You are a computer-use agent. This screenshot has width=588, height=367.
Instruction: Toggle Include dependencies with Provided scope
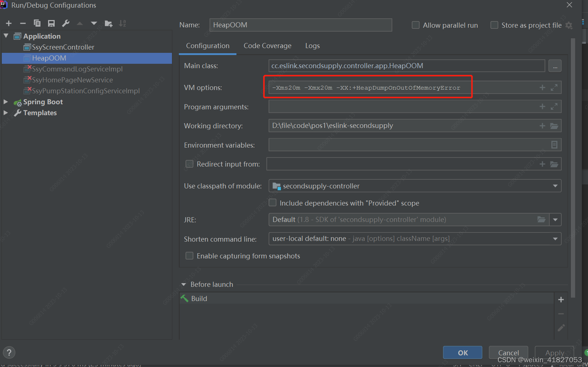(x=273, y=203)
